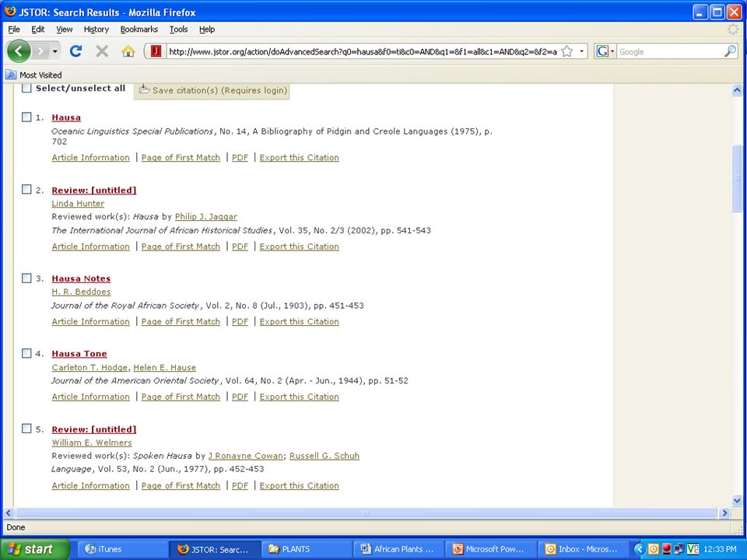This screenshot has width=747, height=560.
Task: Click the Windows Start button
Action: [35, 549]
